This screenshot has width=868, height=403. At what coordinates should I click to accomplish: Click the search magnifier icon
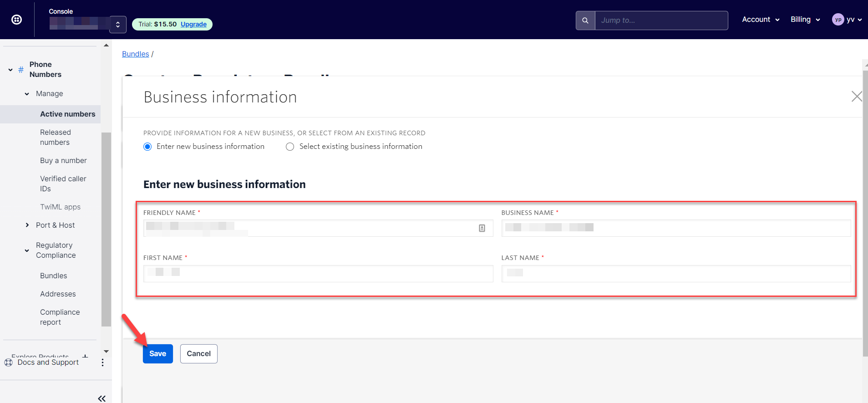coord(585,20)
